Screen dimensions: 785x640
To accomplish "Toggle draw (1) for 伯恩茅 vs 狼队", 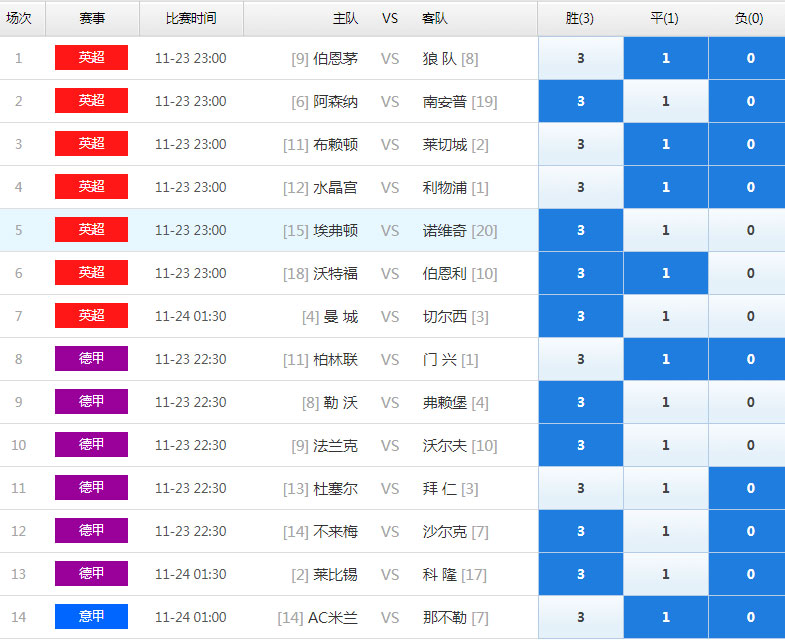I will pyautogui.click(x=666, y=58).
